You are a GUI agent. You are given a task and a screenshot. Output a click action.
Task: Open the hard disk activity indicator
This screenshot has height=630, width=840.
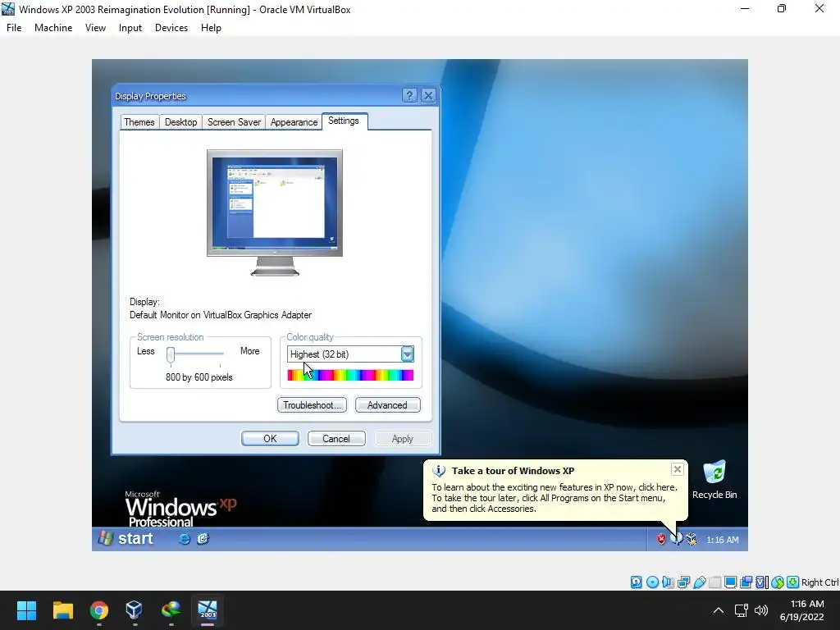tap(637, 582)
